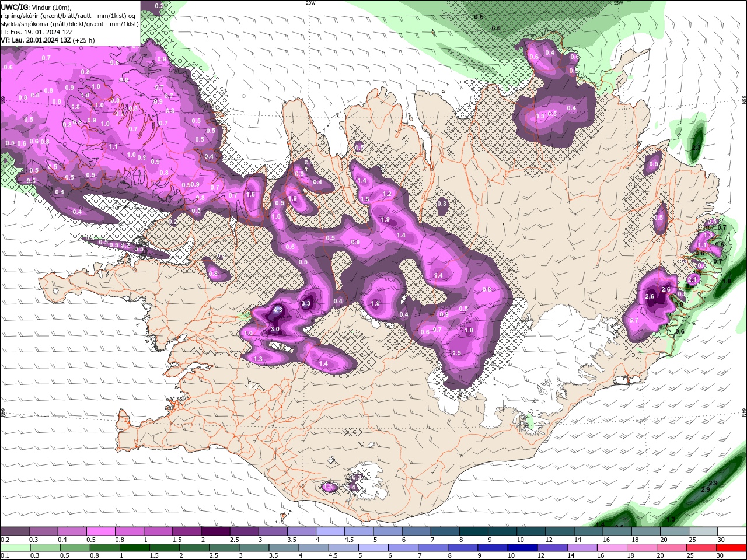This screenshot has width=747, height=560.
Task: Click the 20W longitude label
Action: (x=310, y=3)
